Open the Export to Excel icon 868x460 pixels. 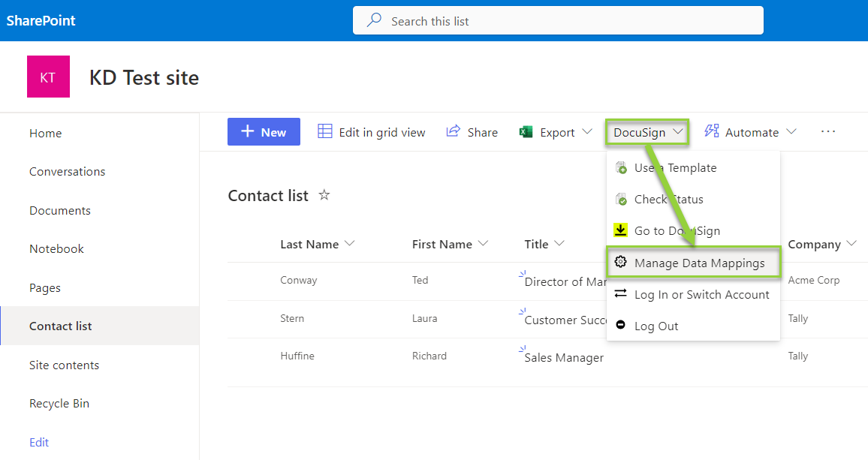[526, 131]
